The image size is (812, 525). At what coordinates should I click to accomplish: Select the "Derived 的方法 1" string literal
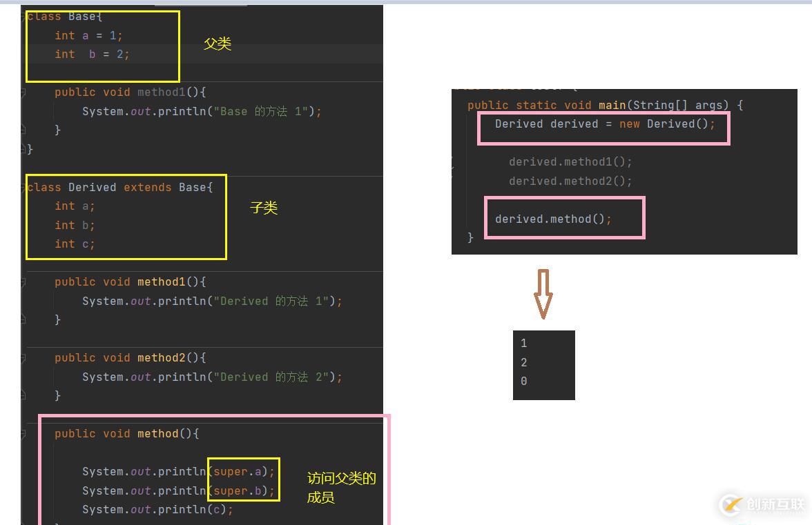tap(271, 301)
